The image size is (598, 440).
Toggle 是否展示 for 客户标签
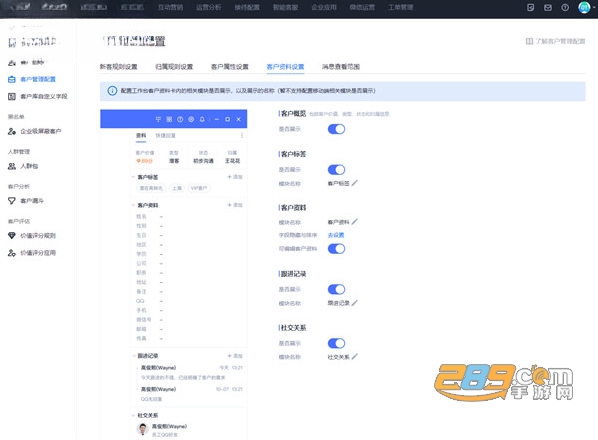point(336,170)
